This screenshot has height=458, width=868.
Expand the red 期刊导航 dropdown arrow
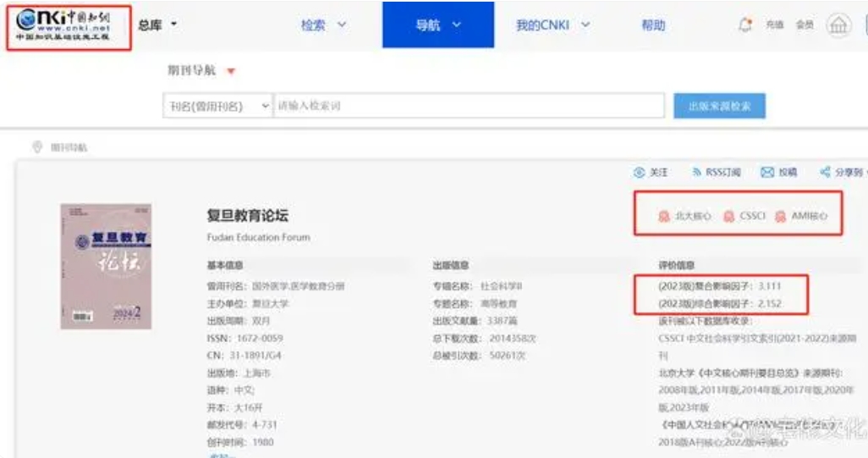tap(230, 72)
